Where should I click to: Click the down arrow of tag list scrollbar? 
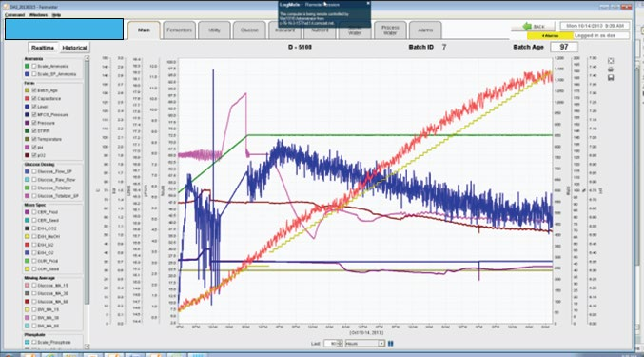coord(87,347)
